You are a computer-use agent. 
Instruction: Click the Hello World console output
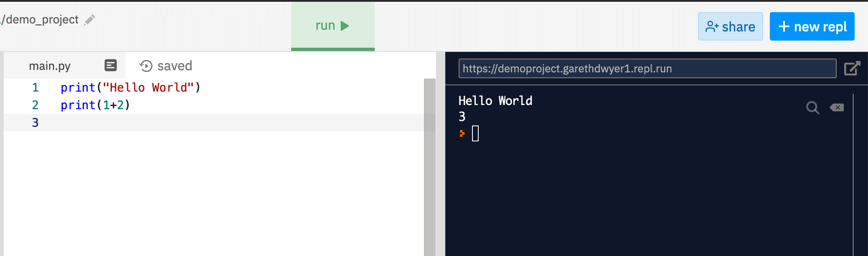click(495, 101)
